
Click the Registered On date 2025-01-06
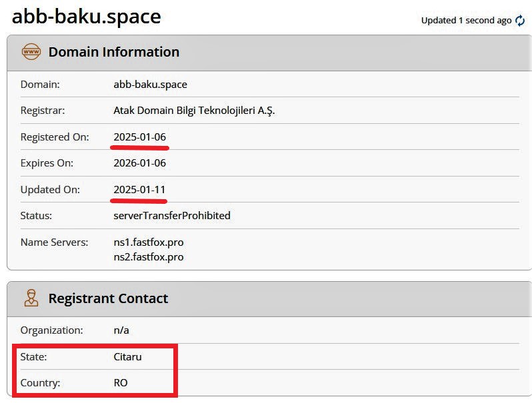(x=139, y=137)
